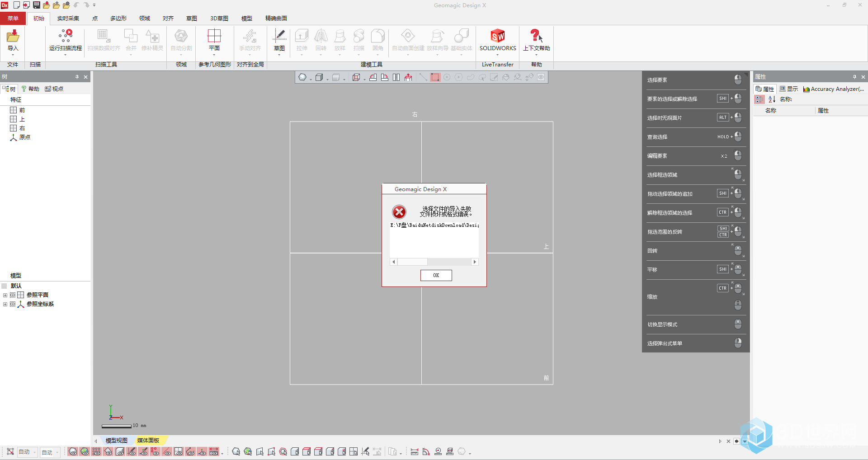
Task: Click the Undo arrow in title bar
Action: (x=76, y=5)
